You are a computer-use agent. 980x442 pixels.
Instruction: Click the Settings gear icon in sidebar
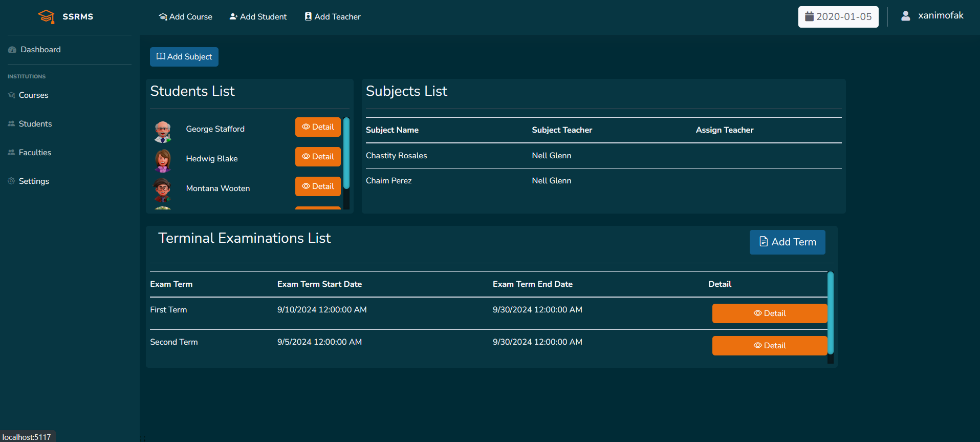click(x=11, y=181)
